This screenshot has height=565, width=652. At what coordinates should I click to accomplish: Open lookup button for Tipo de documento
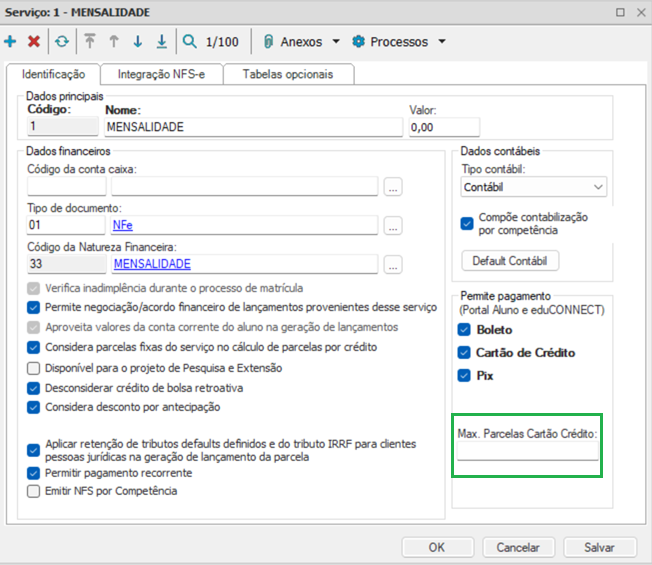click(393, 225)
